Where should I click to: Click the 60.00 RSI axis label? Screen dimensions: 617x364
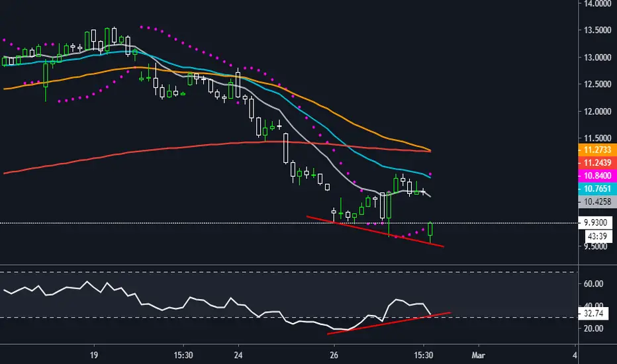pyautogui.click(x=593, y=284)
